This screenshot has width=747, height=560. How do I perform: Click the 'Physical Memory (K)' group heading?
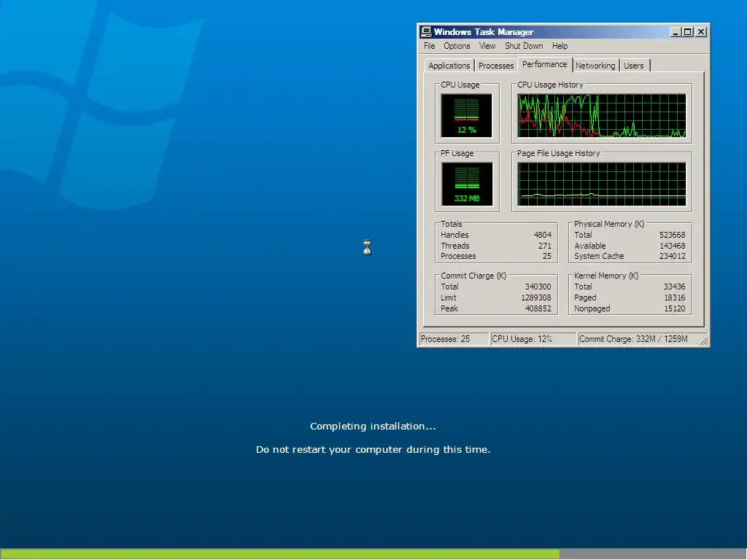coord(609,224)
